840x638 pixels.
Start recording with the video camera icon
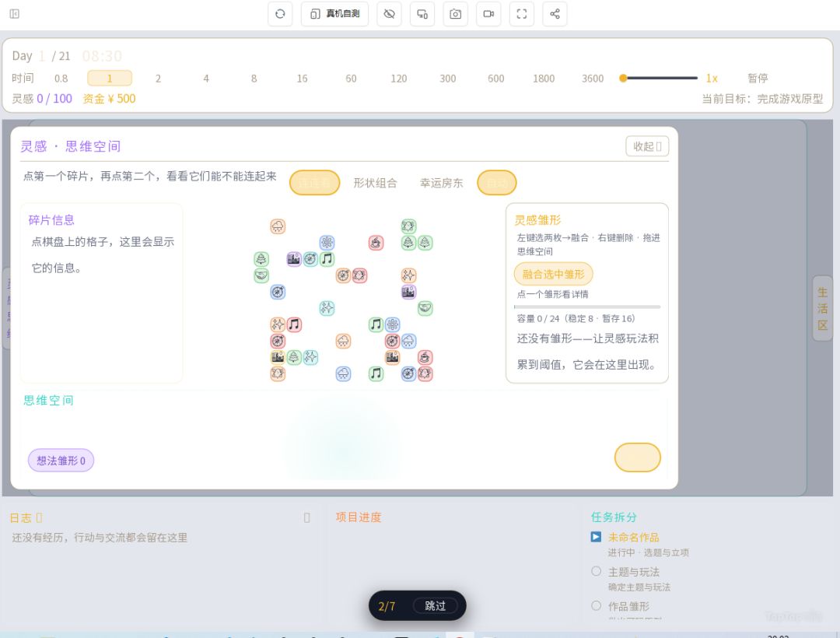(x=488, y=14)
